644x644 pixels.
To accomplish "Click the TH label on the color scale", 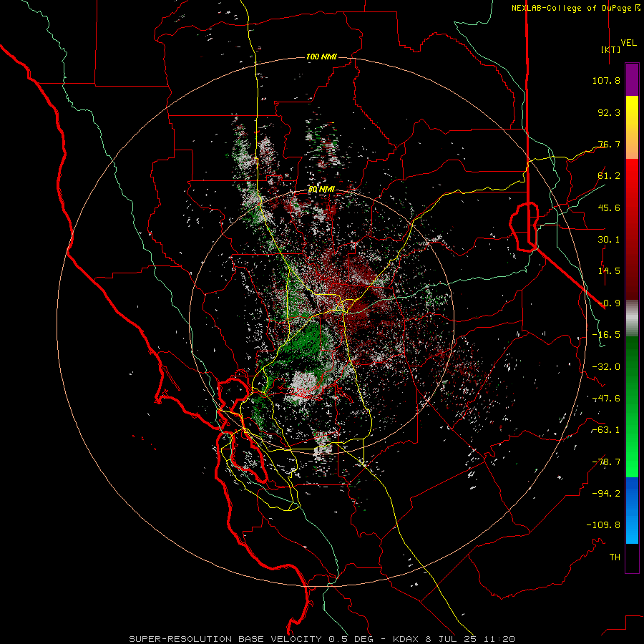I will click(615, 557).
